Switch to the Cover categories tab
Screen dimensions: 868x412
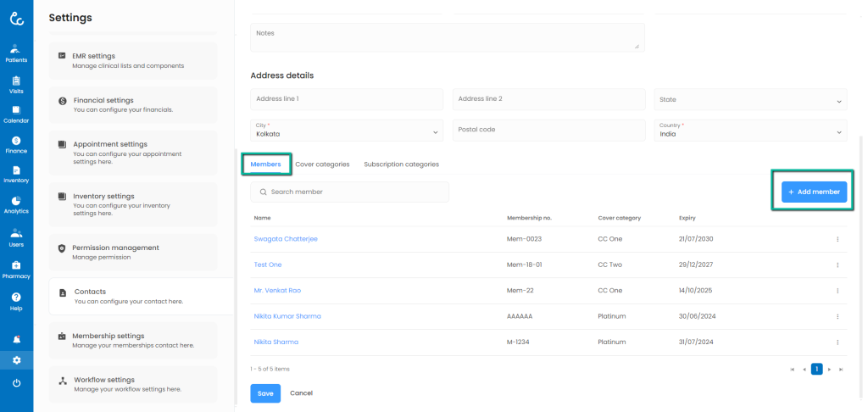click(x=322, y=164)
